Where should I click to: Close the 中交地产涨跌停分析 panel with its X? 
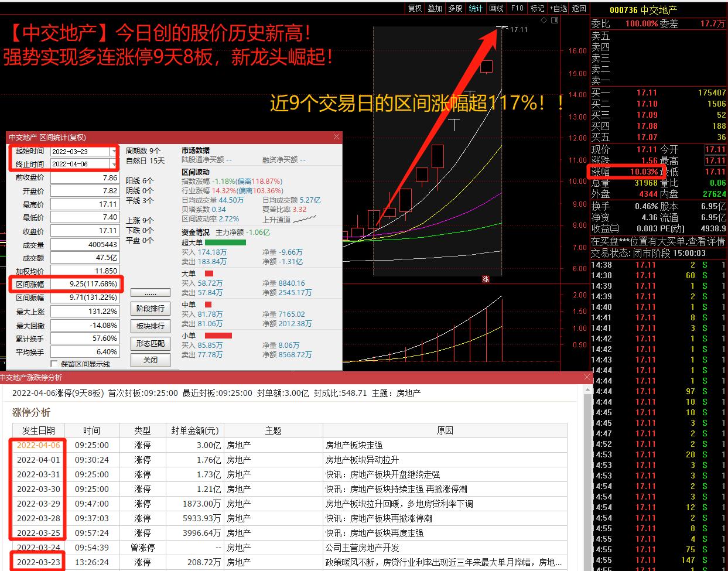[x=587, y=377]
